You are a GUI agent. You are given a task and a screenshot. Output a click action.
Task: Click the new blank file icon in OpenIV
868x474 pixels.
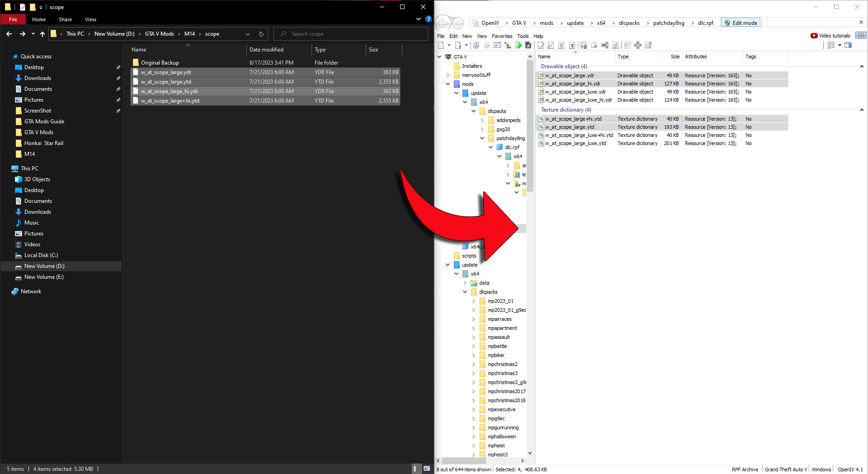[441, 45]
